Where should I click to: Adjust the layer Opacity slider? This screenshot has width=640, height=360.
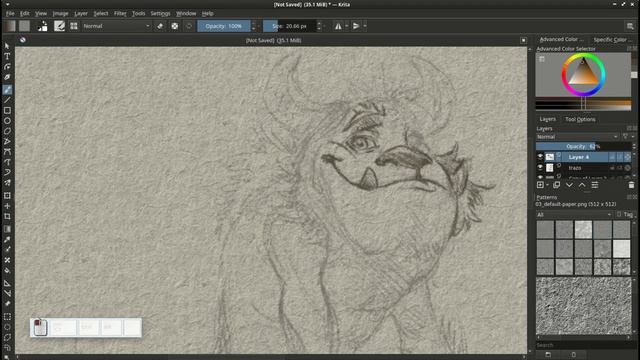(584, 146)
